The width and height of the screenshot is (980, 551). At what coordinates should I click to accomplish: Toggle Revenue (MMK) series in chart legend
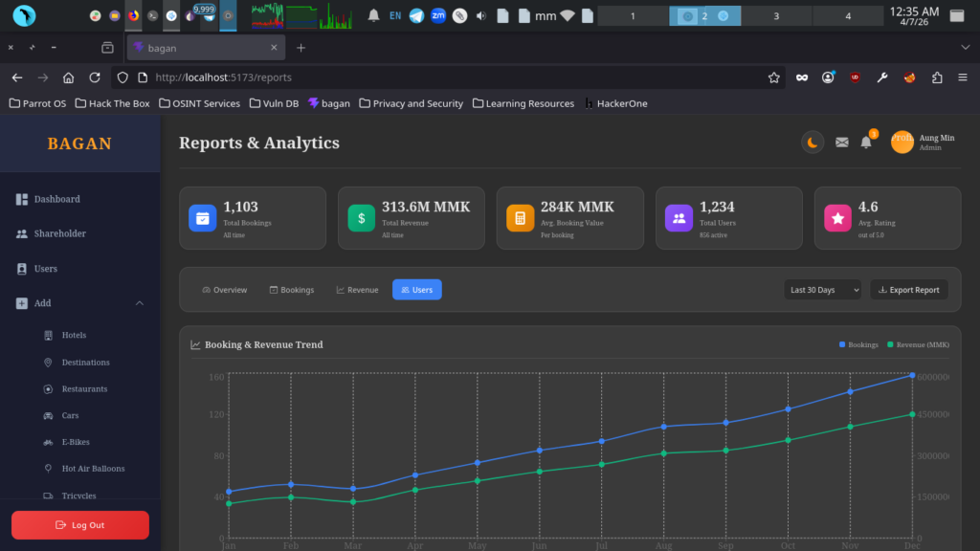click(918, 344)
